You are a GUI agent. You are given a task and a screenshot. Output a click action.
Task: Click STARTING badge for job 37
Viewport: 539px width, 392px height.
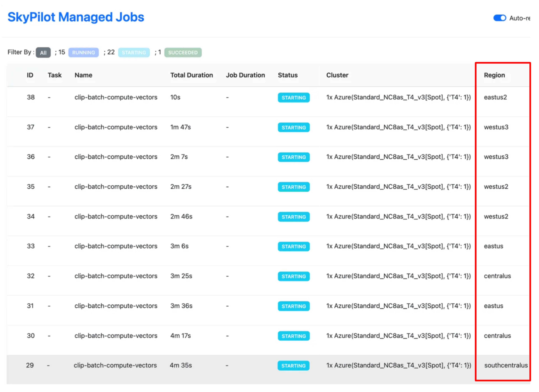[294, 127]
